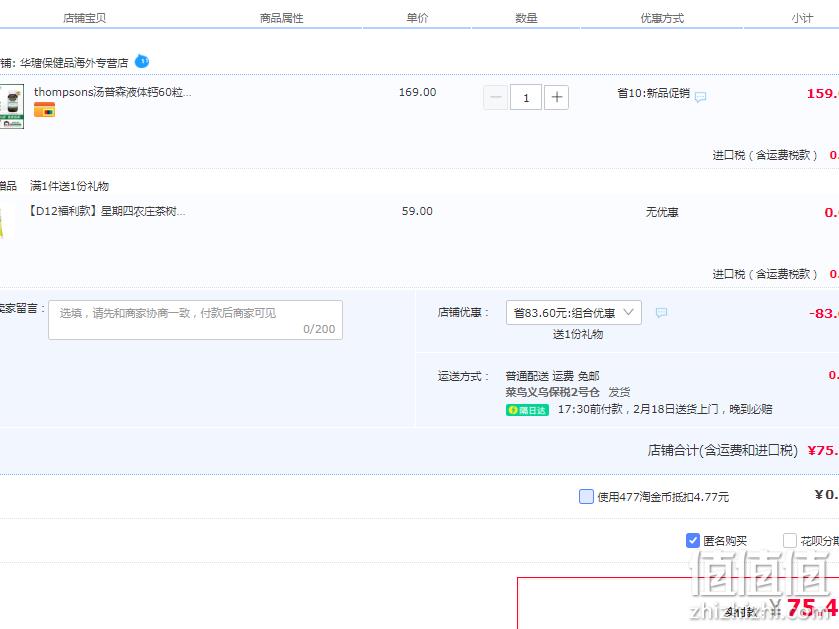This screenshot has height=629, width=839.
Task: Click the 满1件送1份礼物 promotion text
Action: 70,186
